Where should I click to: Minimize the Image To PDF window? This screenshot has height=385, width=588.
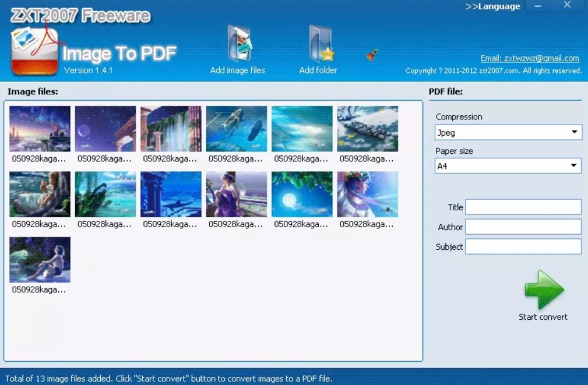click(x=537, y=6)
